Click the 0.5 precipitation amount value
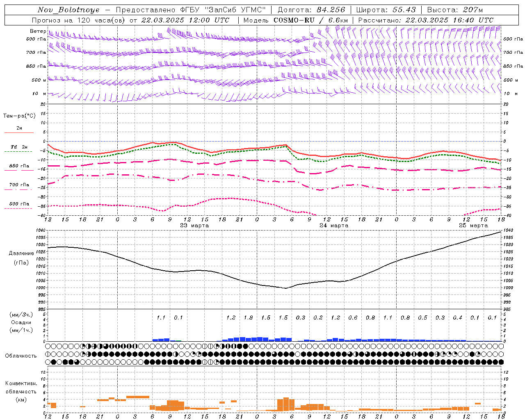The height and width of the screenshot is (420, 525). coord(422,317)
